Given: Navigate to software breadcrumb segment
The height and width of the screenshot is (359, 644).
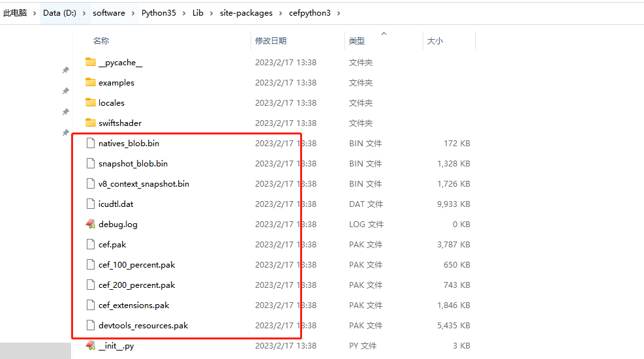Looking at the screenshot, I should point(109,13).
